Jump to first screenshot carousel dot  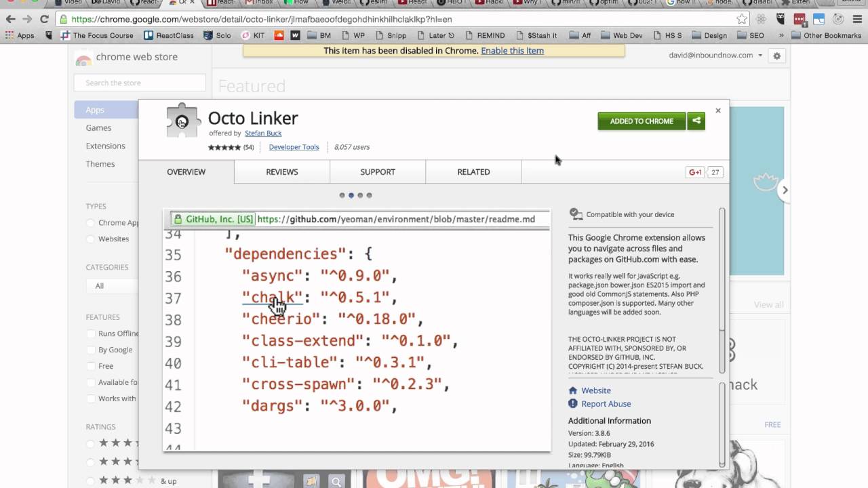(x=342, y=195)
